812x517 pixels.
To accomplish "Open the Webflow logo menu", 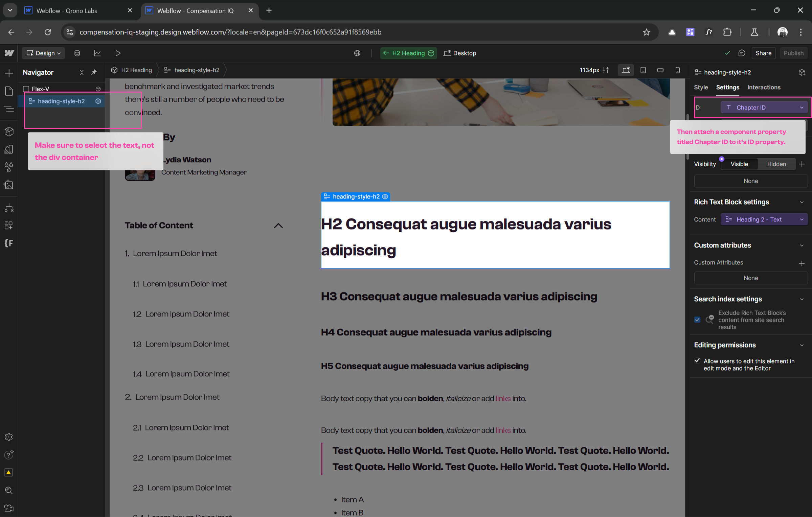I will pos(9,53).
